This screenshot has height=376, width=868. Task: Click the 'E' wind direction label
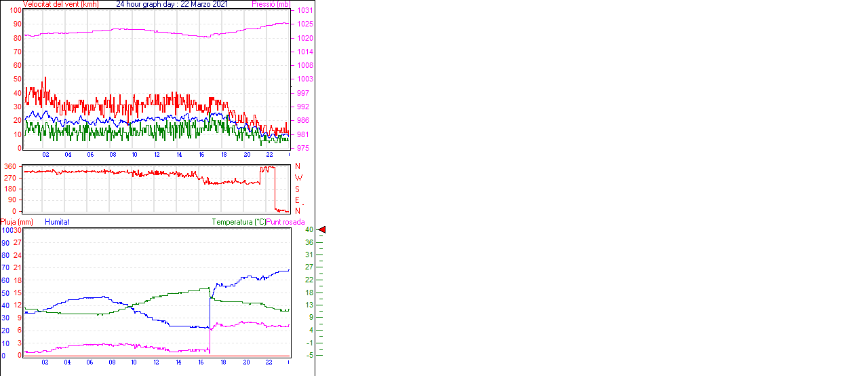coord(298,200)
